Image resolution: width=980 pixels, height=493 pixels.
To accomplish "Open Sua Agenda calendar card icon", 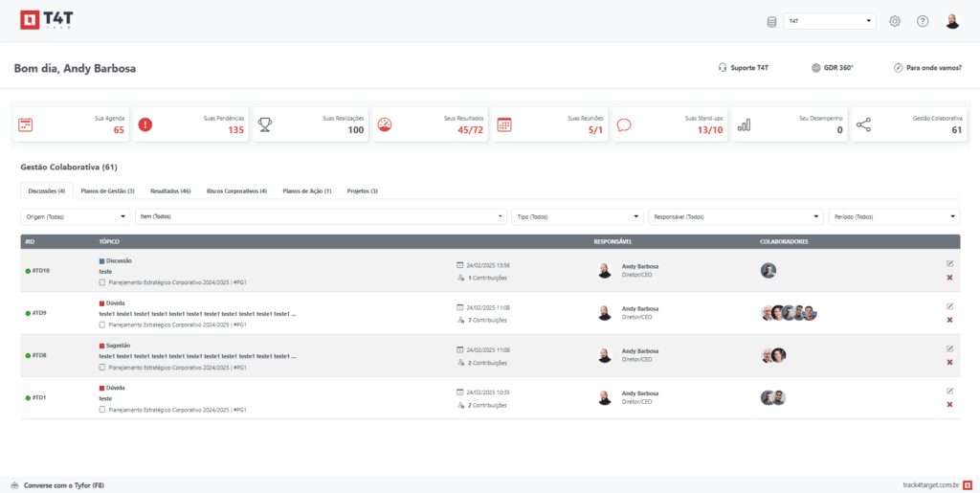I will [x=26, y=124].
